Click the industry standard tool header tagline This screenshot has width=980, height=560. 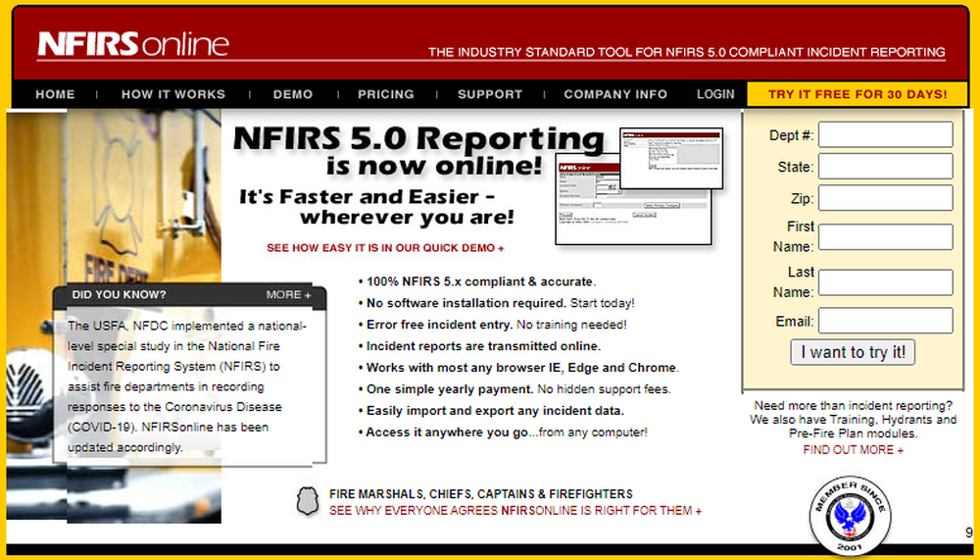(686, 52)
